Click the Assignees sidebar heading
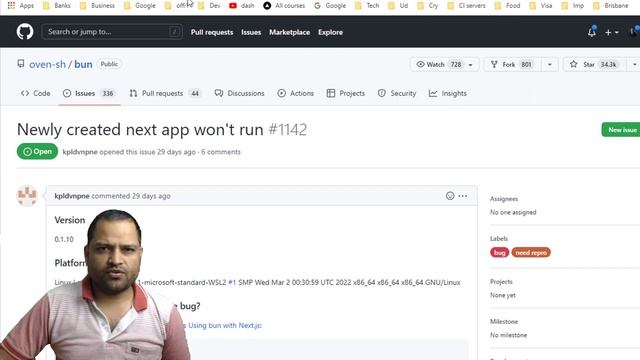The height and width of the screenshot is (360, 640). (504, 199)
